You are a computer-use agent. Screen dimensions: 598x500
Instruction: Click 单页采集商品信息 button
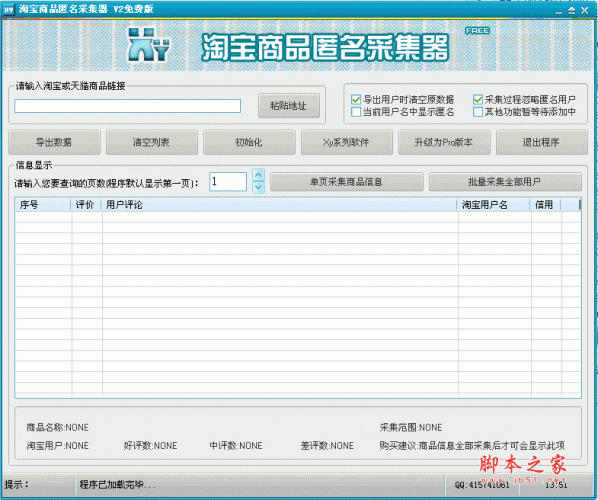point(347,182)
